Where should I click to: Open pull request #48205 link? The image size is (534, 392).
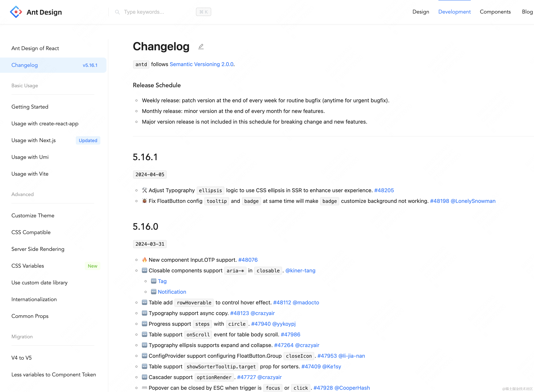(x=384, y=190)
